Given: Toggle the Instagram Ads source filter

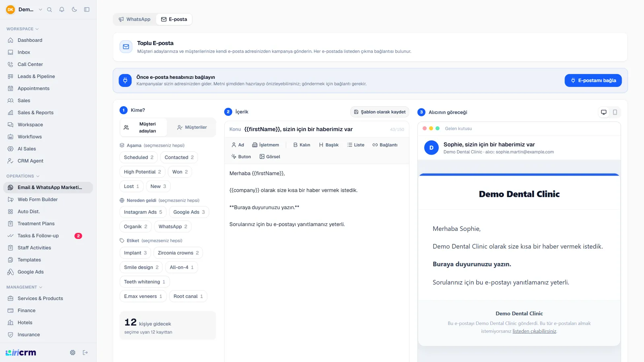Looking at the screenshot, I should pyautogui.click(x=143, y=212).
